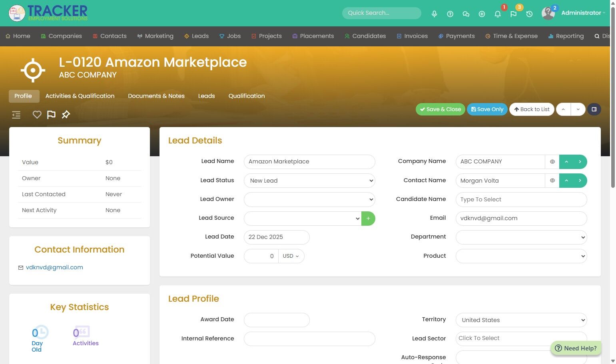Viewport: 616px width, 364px height.
Task: Click the quick add plus icon
Action: click(x=482, y=14)
